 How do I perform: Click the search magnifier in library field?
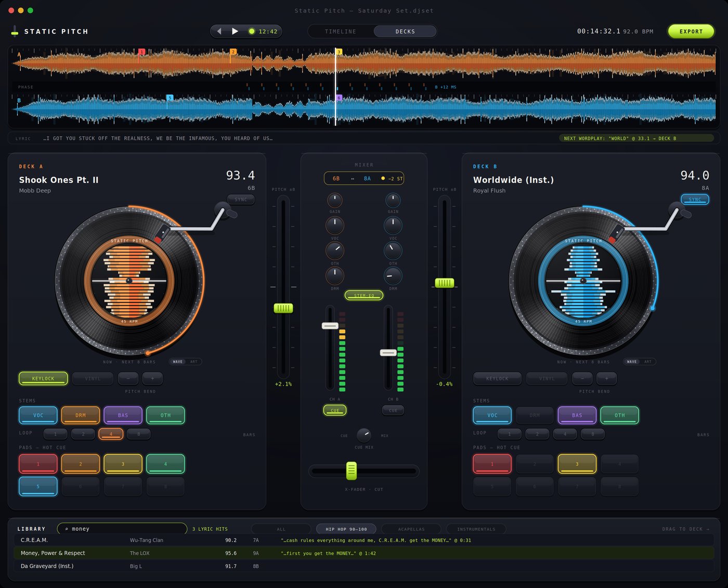pos(67,529)
